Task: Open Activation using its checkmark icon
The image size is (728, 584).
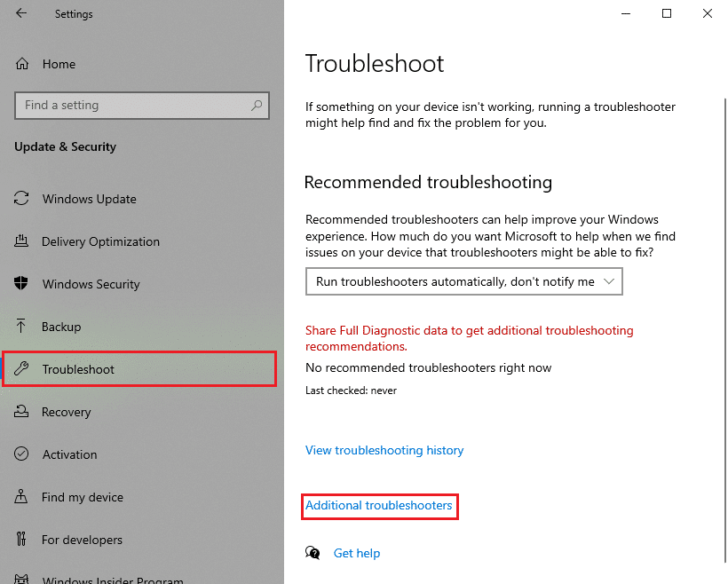Action: point(22,454)
